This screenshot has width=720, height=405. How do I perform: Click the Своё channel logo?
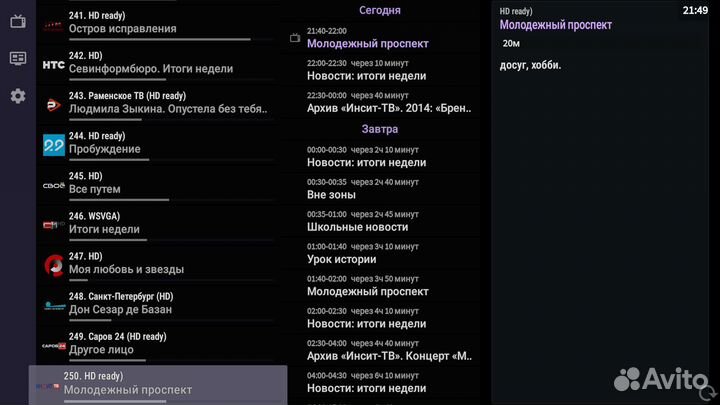pos(54,186)
